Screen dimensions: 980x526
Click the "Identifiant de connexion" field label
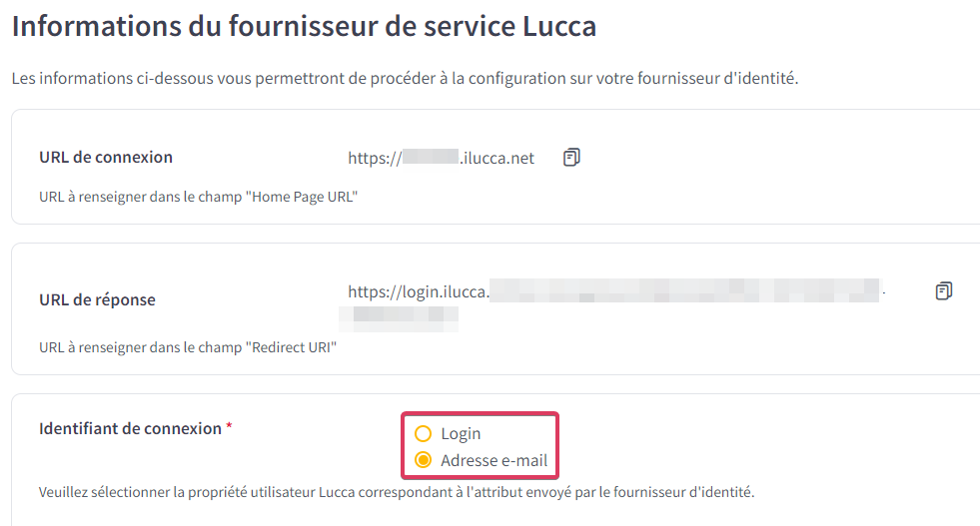coord(130,428)
